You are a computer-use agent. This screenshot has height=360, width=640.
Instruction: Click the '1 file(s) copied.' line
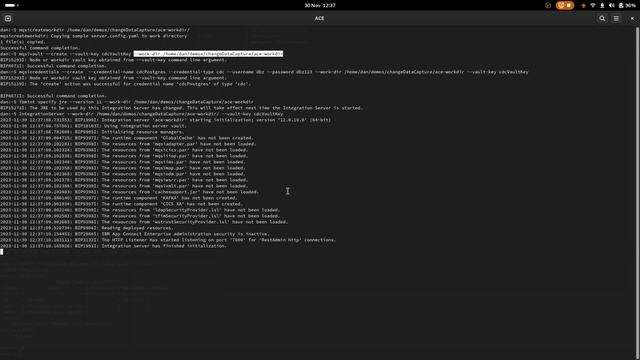tap(23, 42)
